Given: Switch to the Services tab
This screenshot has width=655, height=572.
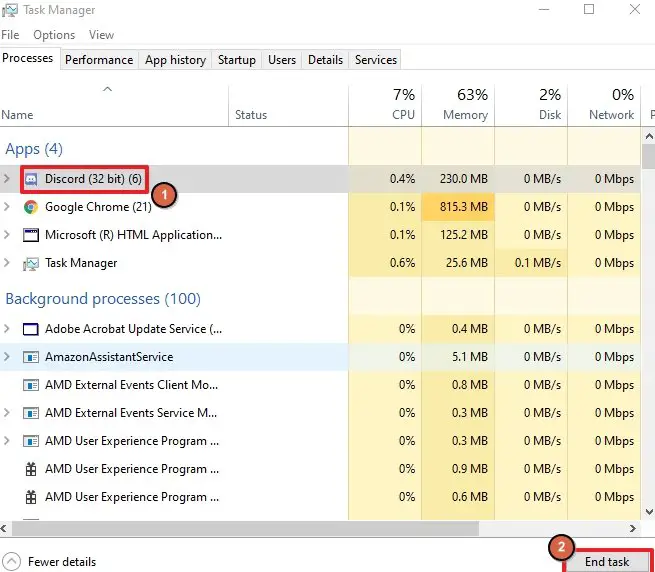Looking at the screenshot, I should pyautogui.click(x=376, y=60).
